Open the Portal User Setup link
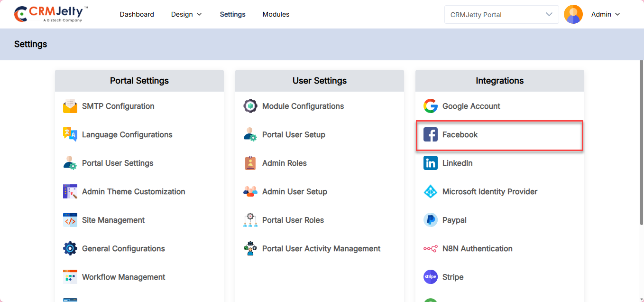This screenshot has width=644, height=302. click(x=294, y=135)
